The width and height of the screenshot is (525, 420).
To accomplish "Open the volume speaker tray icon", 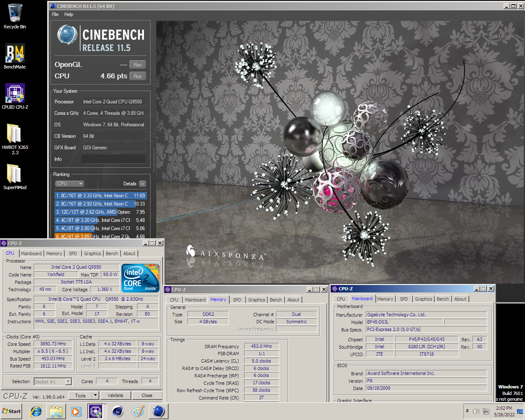I will pos(476,411).
